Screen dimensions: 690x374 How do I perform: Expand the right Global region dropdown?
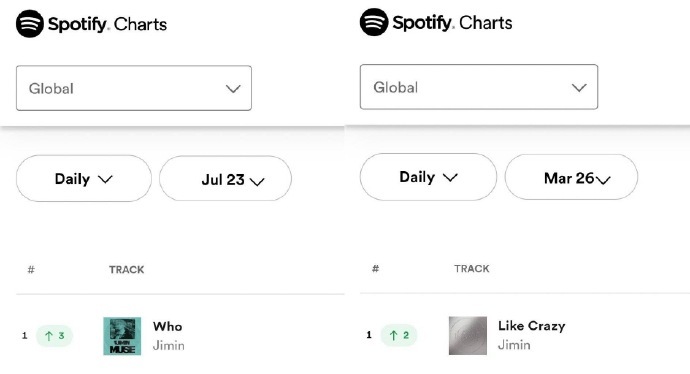(x=479, y=87)
